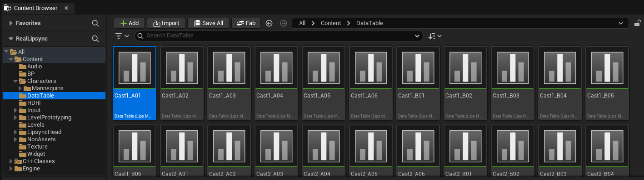Click the All breadcrumb
This screenshot has width=644, height=180.
click(x=302, y=23)
